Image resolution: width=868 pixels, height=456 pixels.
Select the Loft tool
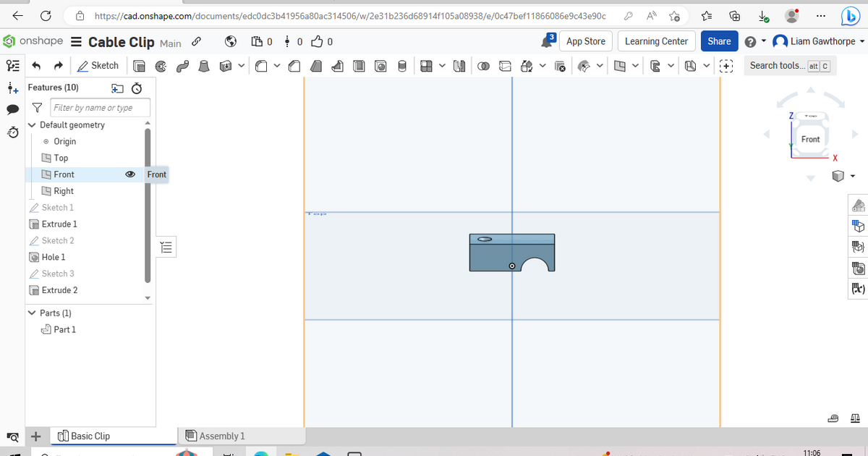click(204, 65)
